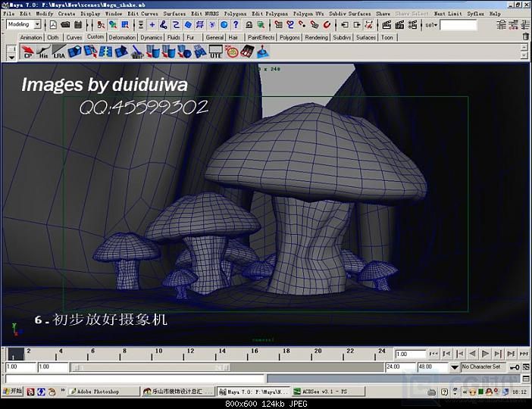Open the Render View clapperboard icon
532x409 pixels.
[x=386, y=25]
